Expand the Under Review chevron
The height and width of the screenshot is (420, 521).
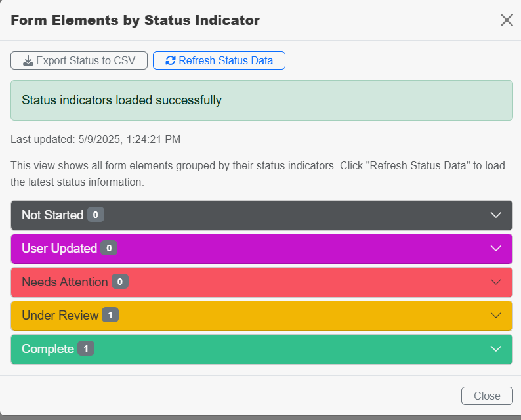[496, 316]
